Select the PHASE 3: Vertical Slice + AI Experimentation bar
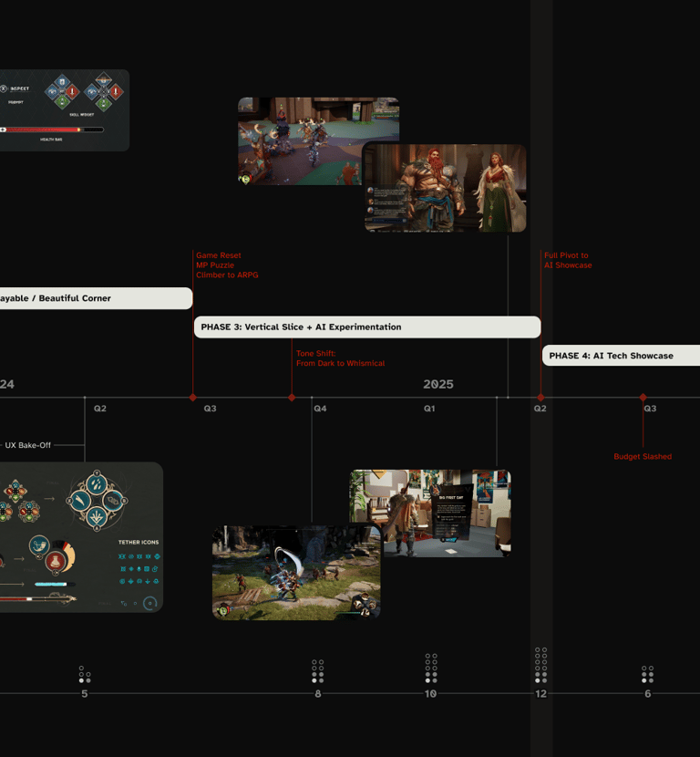700x757 pixels. (x=367, y=327)
